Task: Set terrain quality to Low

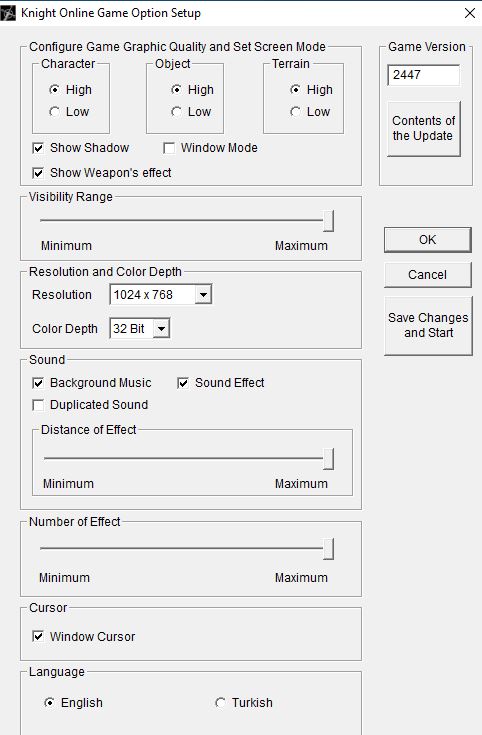Action: click(295, 112)
